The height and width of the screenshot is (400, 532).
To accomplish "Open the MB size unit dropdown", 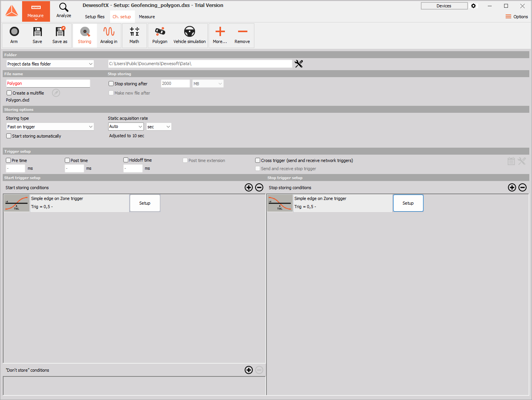I will point(208,84).
